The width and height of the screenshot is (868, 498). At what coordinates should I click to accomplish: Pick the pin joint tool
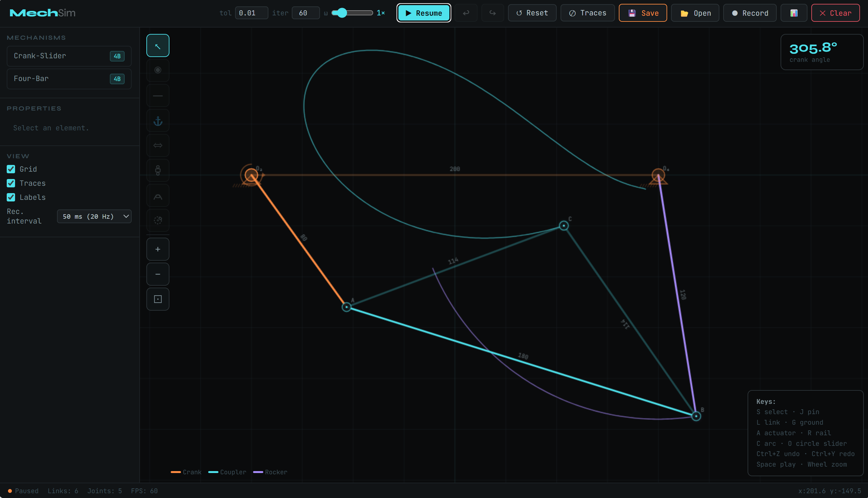point(158,70)
